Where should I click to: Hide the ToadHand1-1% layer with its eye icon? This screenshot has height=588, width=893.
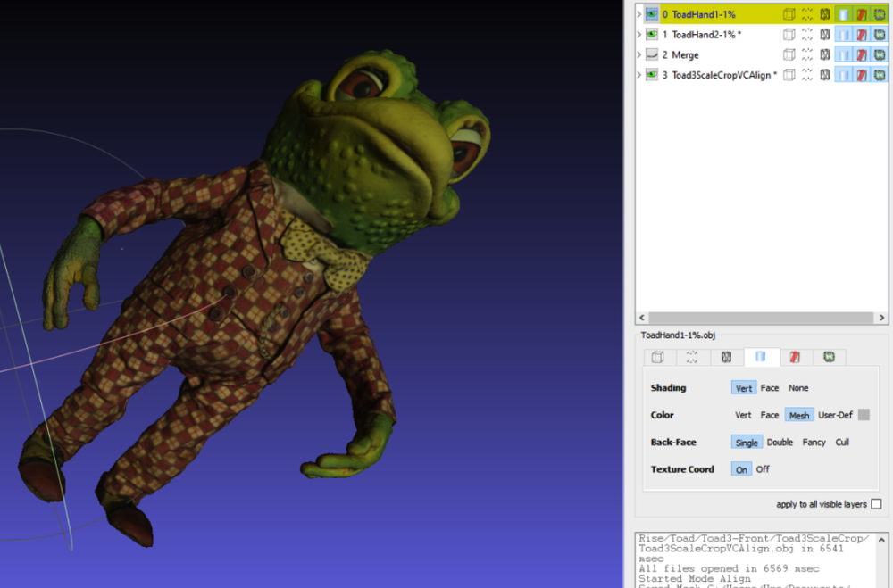[x=652, y=14]
